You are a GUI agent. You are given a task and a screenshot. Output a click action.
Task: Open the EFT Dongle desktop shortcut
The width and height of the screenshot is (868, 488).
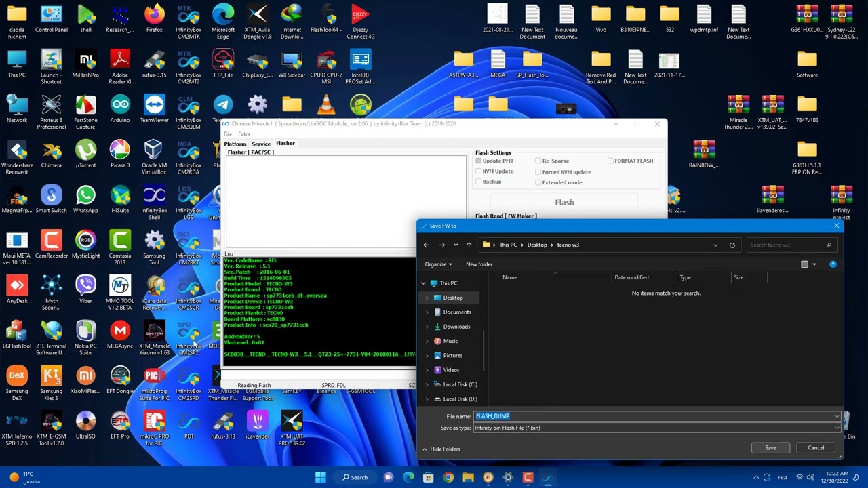(120, 380)
